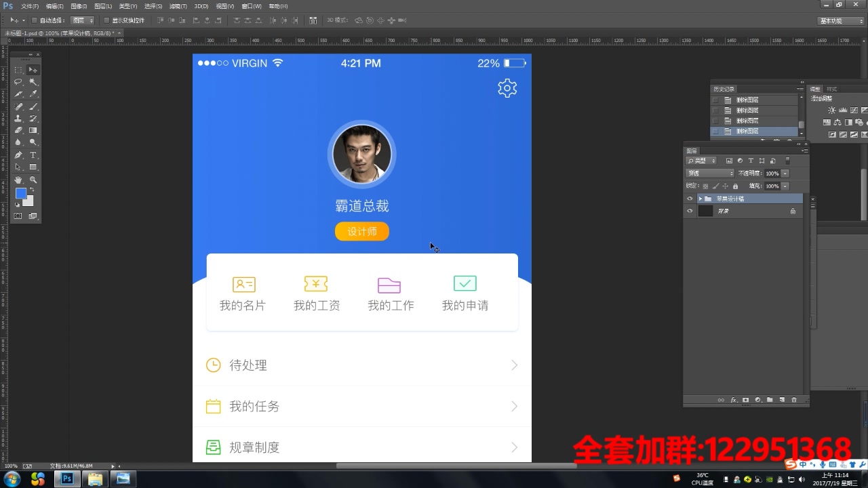Select the Blur tool

click(x=18, y=142)
